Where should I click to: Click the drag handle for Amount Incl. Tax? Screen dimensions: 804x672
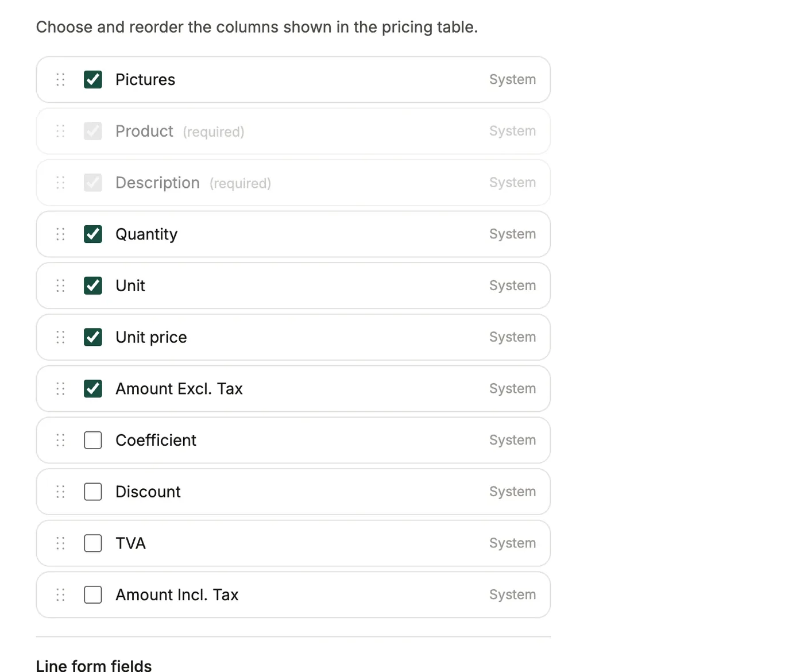[x=60, y=595]
